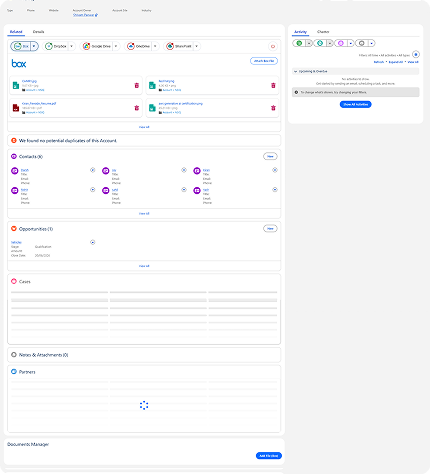Viewport: 431px width, 475px height.
Task: Select the Box storage provider icon
Action: point(18,46)
